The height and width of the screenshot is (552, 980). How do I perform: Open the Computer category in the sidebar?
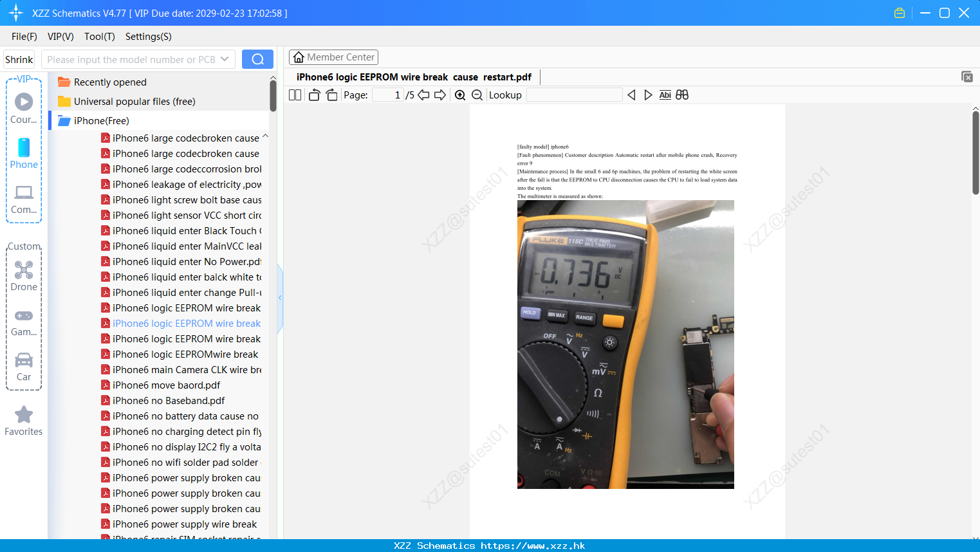coord(24,199)
